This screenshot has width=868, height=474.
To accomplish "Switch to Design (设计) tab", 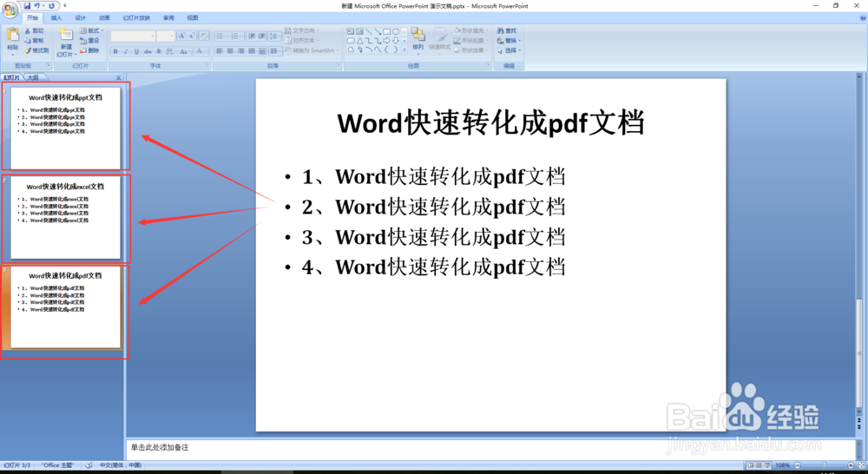I will (80, 17).
